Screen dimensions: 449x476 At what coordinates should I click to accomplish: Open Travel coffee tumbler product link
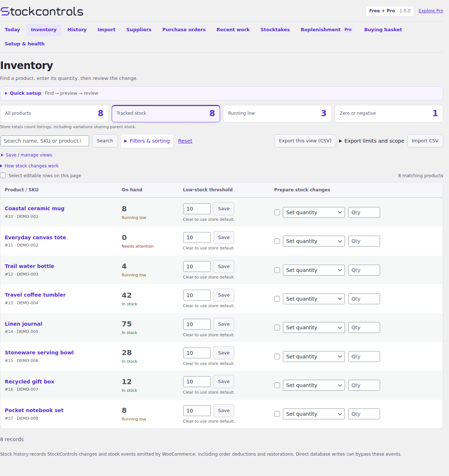(x=35, y=295)
